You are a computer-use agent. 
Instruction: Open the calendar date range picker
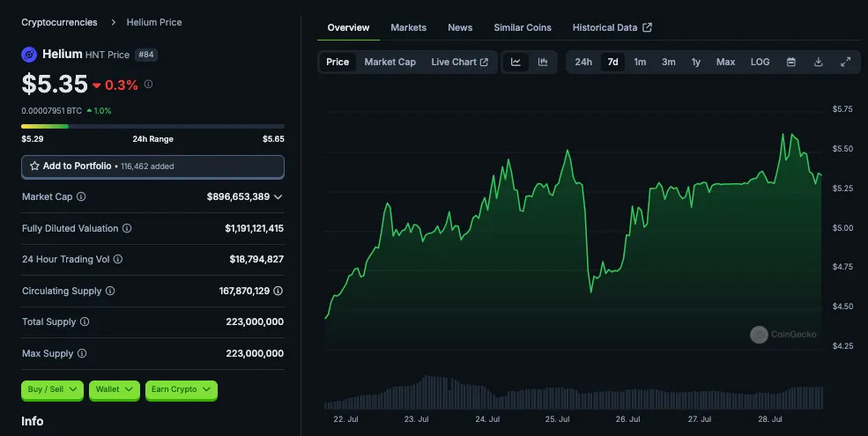791,62
